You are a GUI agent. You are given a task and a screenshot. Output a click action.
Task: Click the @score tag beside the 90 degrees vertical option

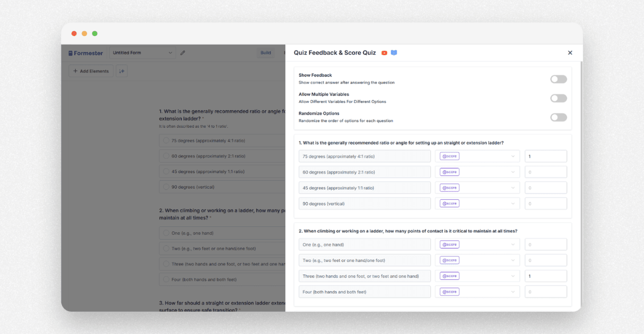click(x=449, y=203)
